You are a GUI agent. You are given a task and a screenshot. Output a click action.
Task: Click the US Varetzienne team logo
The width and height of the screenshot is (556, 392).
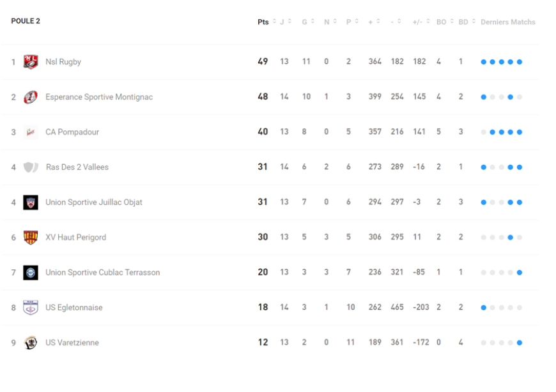[31, 343]
